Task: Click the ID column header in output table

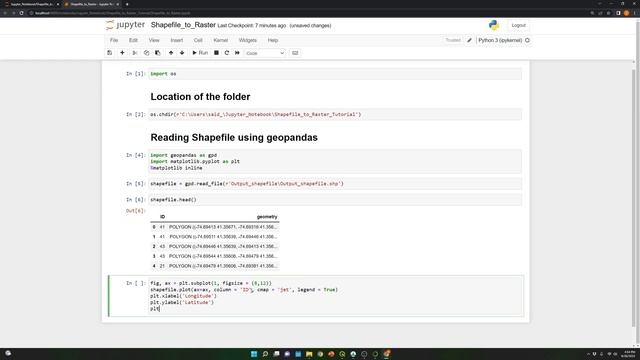Action: coord(162,217)
